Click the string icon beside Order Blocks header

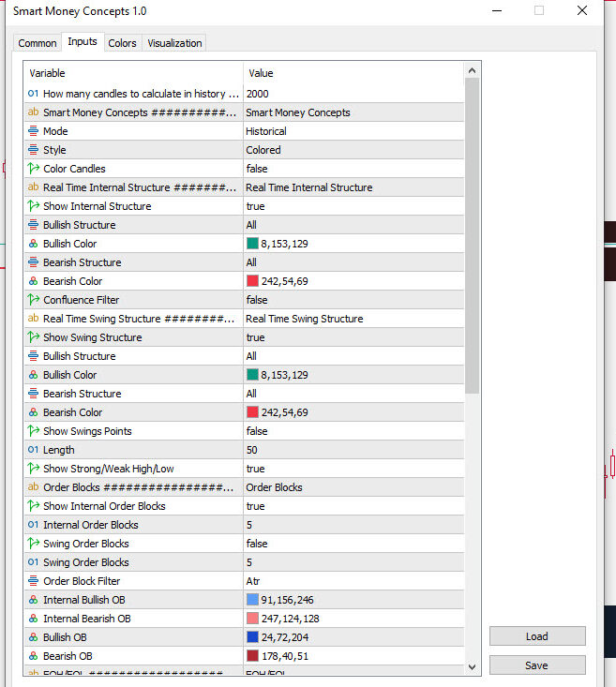point(34,487)
